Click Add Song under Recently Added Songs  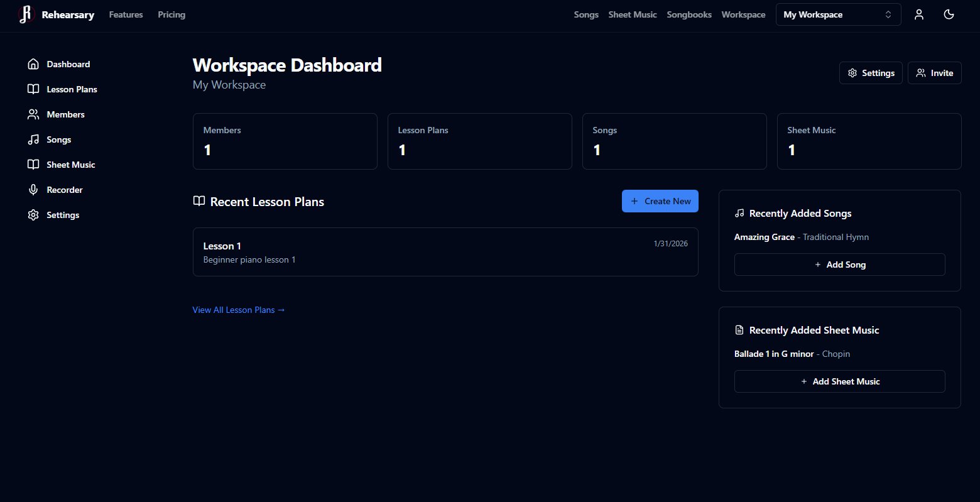(x=839, y=264)
